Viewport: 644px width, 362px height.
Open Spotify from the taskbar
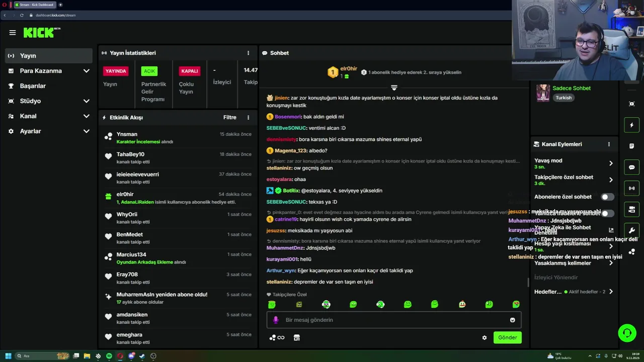[x=109, y=356]
